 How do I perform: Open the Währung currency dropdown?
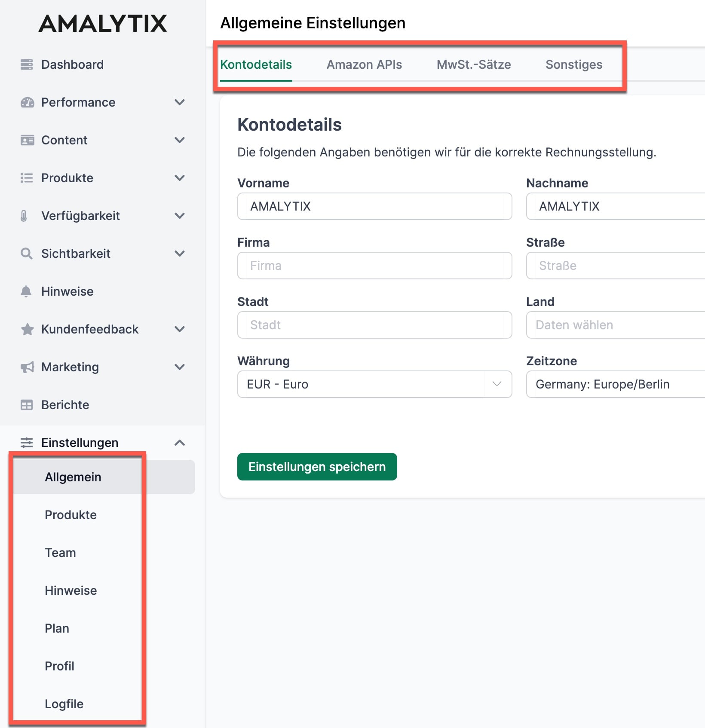(x=374, y=384)
